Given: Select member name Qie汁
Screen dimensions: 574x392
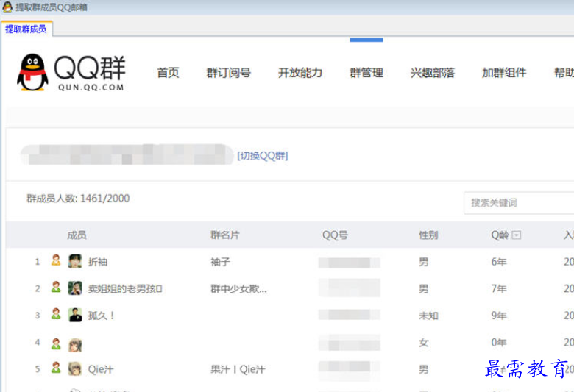Looking at the screenshot, I should point(101,370).
